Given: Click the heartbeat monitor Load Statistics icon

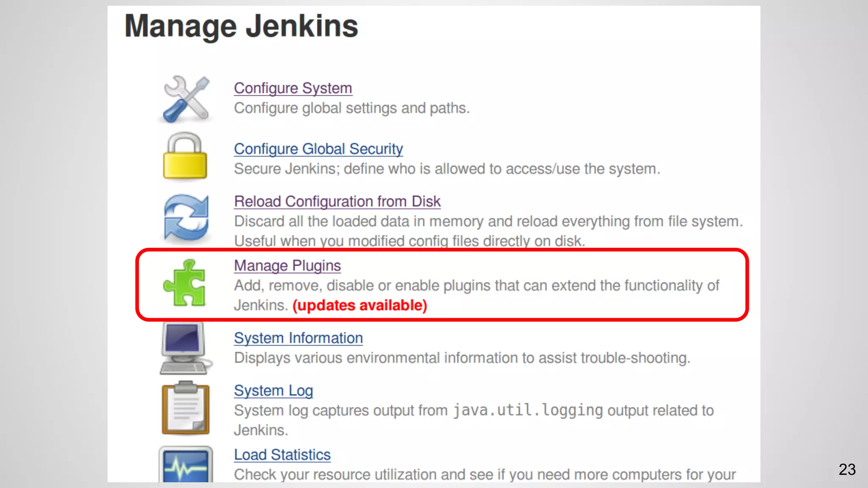Looking at the screenshot, I should [x=186, y=465].
